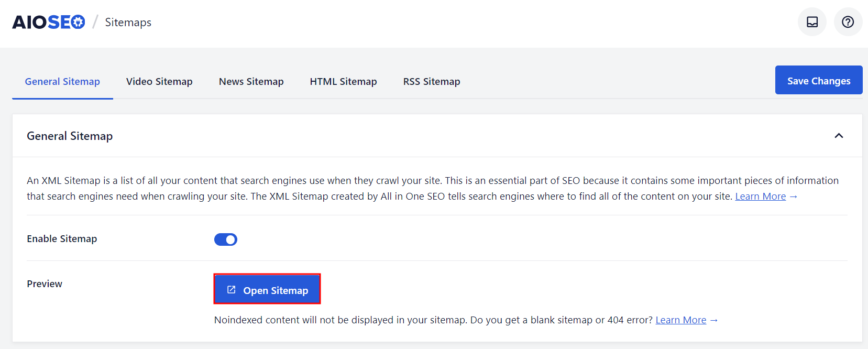
Task: Click the help circle icon beside the inbox
Action: [x=848, y=21]
